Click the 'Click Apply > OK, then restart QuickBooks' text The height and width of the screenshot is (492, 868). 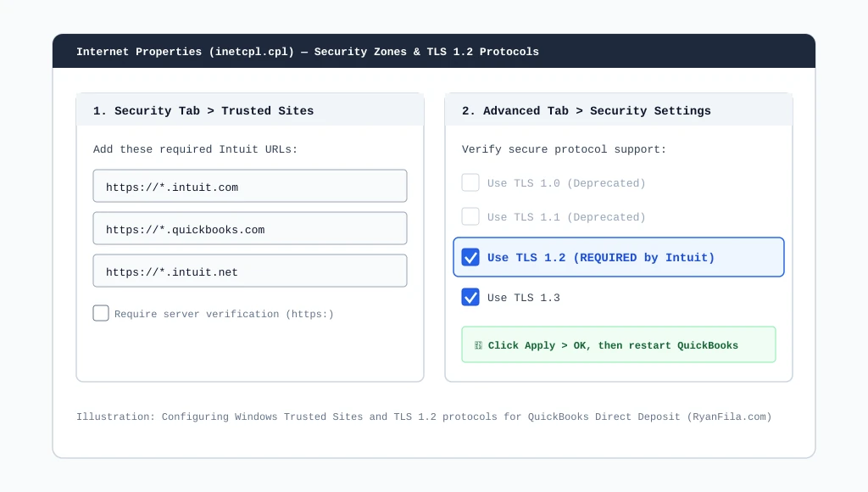613,345
